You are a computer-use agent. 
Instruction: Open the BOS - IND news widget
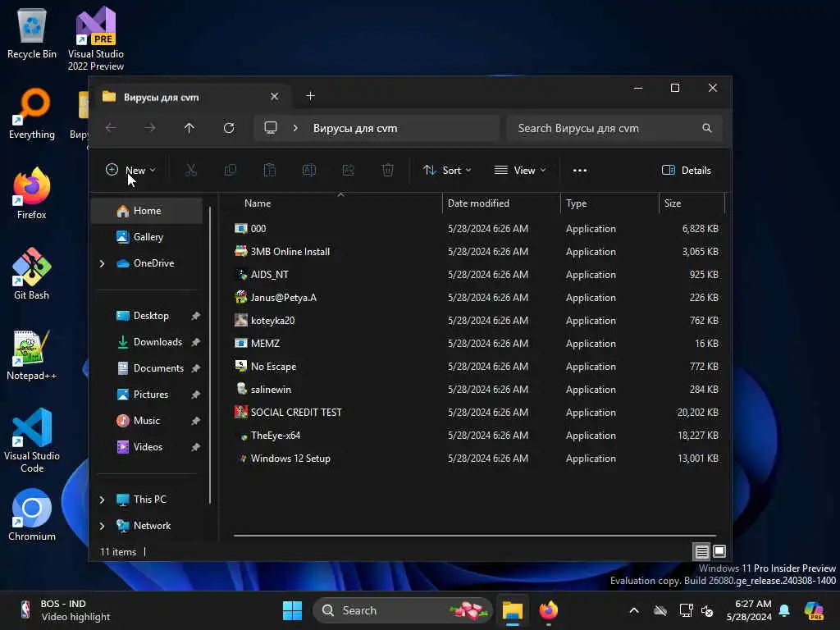66,610
